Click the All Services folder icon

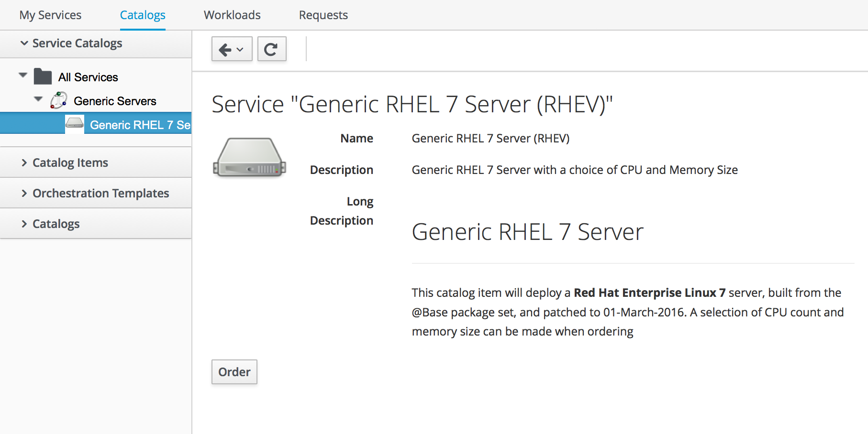pyautogui.click(x=43, y=77)
